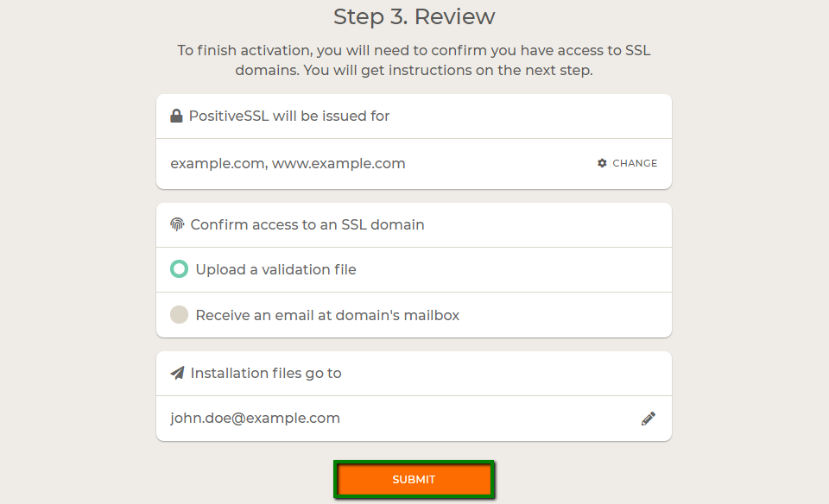829x504 pixels.
Task: Click the lock icon beside PositiveSSL
Action: point(176,116)
